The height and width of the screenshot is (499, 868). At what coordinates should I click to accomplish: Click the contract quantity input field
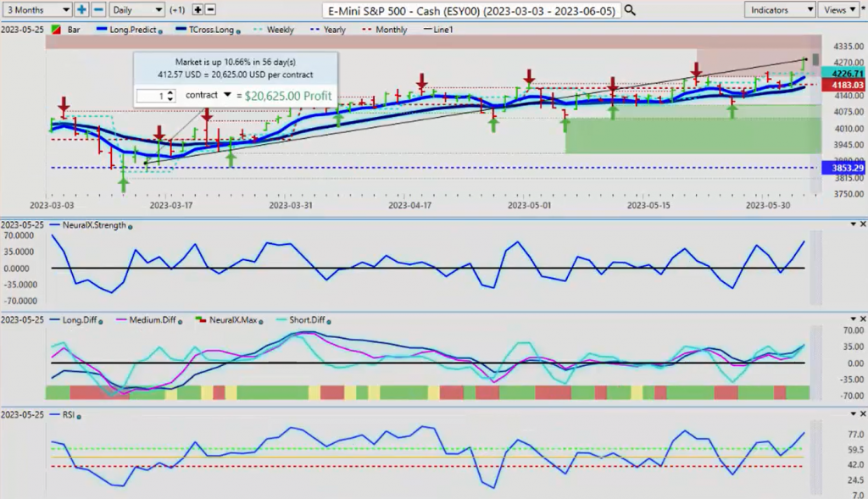(x=152, y=96)
